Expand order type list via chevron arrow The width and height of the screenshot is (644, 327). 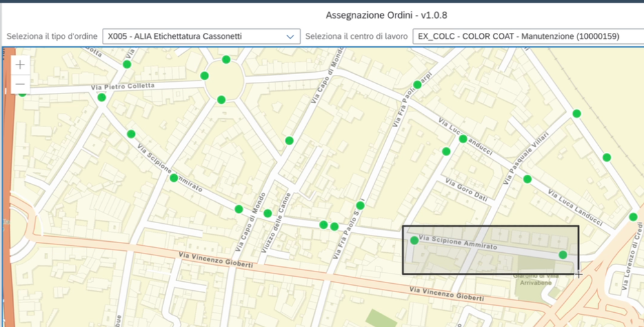click(290, 37)
